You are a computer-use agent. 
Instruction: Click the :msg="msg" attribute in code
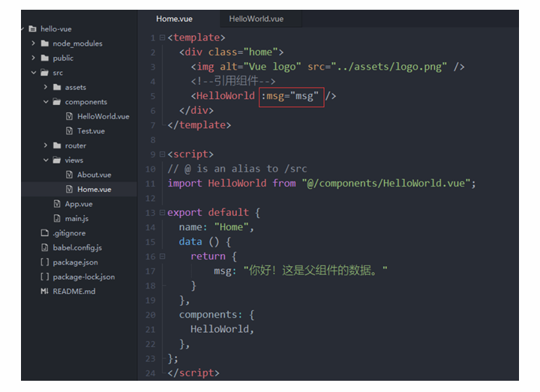[x=291, y=96]
